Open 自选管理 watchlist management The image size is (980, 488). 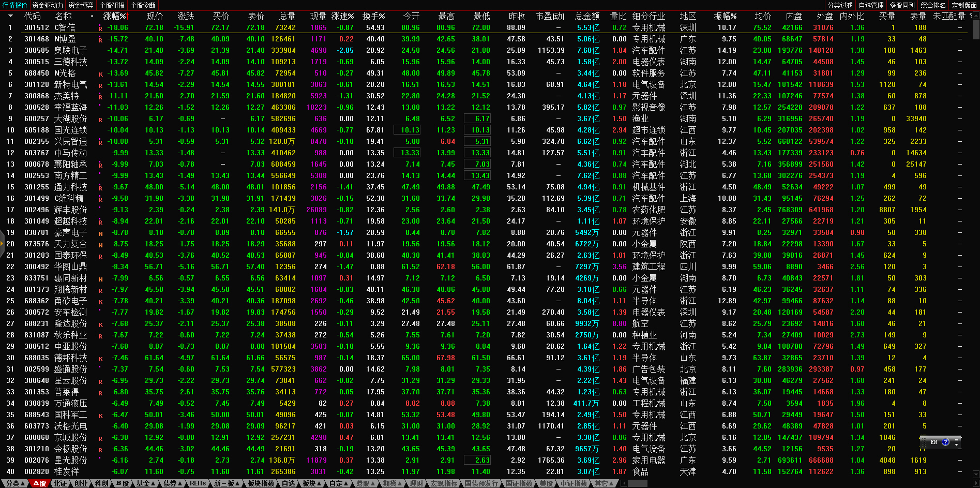coord(871,5)
